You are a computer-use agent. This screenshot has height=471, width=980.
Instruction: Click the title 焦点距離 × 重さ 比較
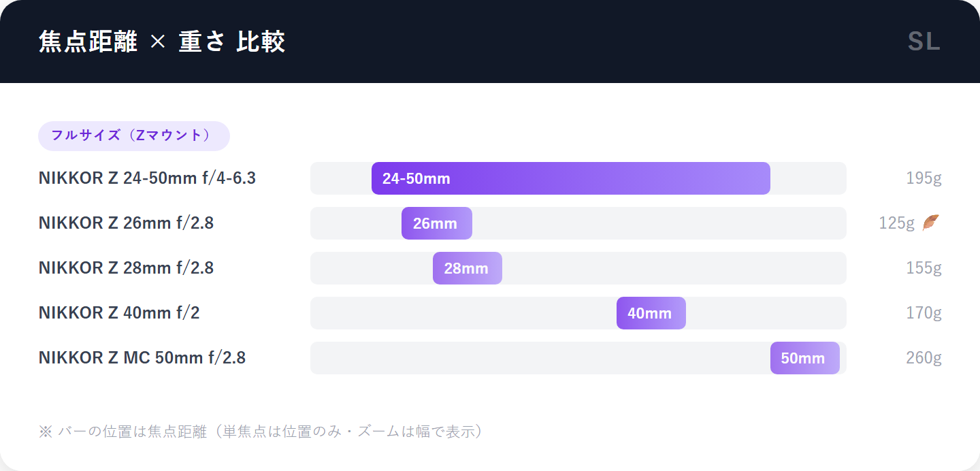[x=162, y=42]
